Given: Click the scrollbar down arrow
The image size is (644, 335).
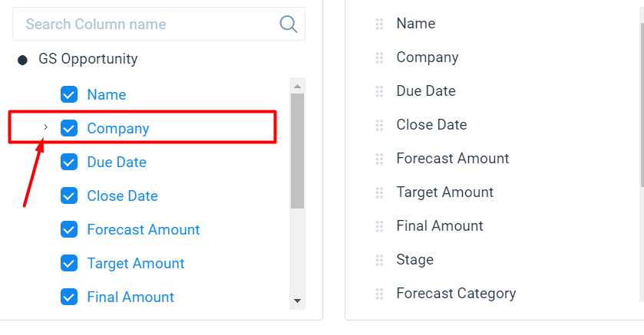Looking at the screenshot, I should [297, 301].
